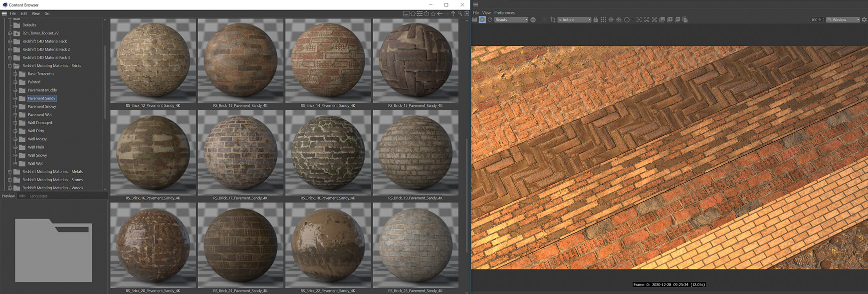Open RenderView File menu

coord(475,13)
